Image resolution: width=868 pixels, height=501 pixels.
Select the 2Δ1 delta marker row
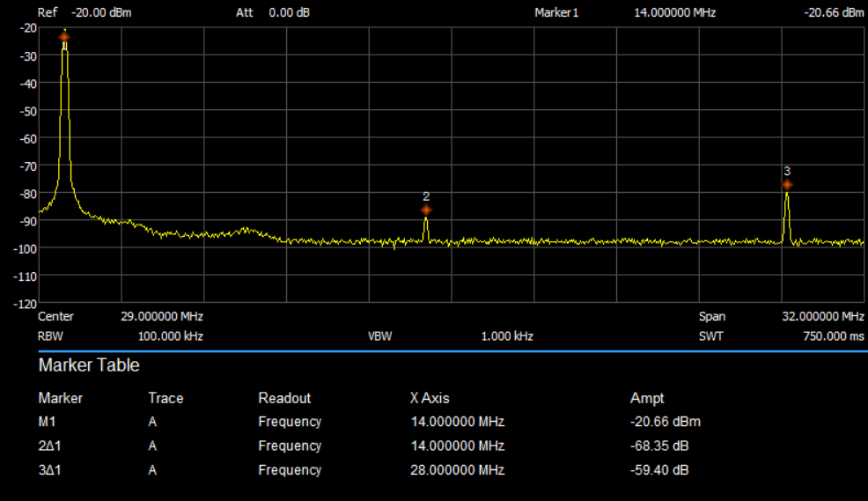coord(50,446)
